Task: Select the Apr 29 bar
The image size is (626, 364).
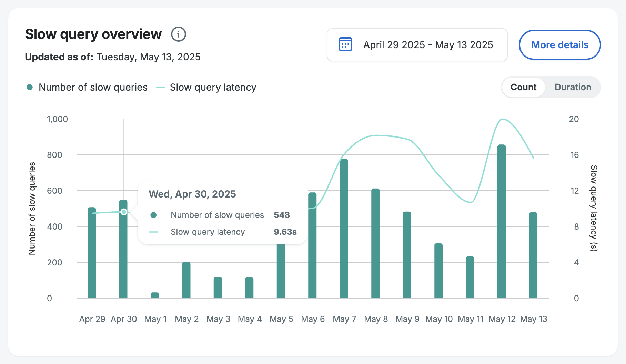Action: click(92, 253)
